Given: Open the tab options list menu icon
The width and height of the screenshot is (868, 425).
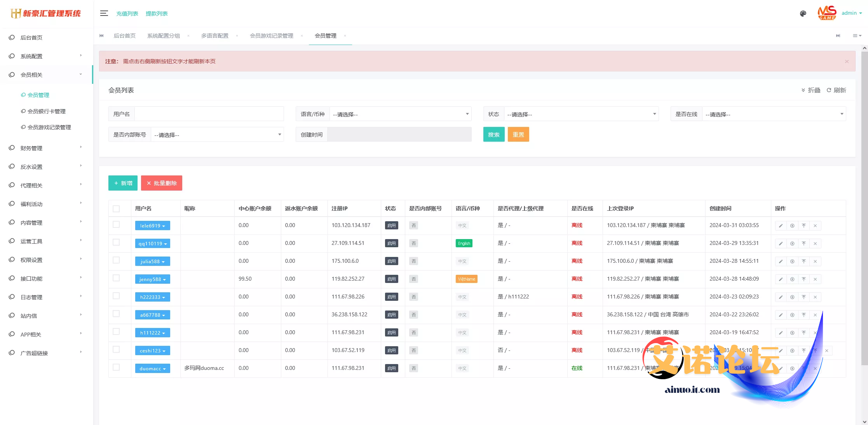Looking at the screenshot, I should point(857,36).
